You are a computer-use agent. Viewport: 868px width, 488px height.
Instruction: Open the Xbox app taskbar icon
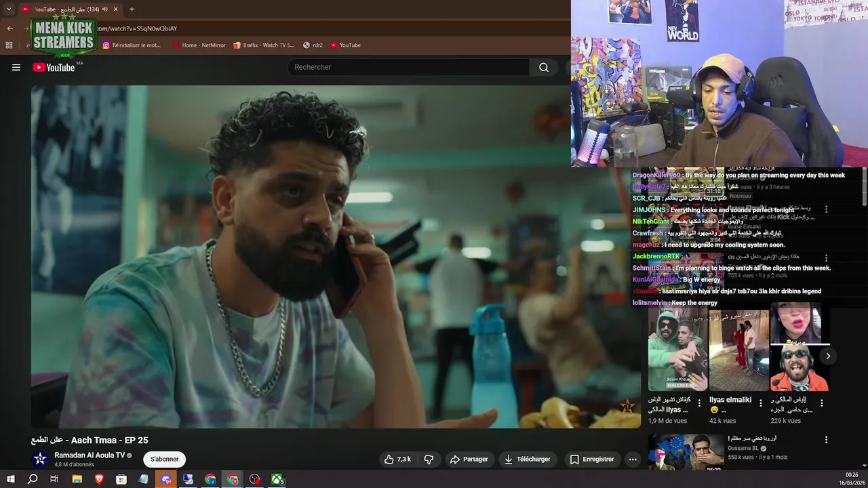point(277,479)
